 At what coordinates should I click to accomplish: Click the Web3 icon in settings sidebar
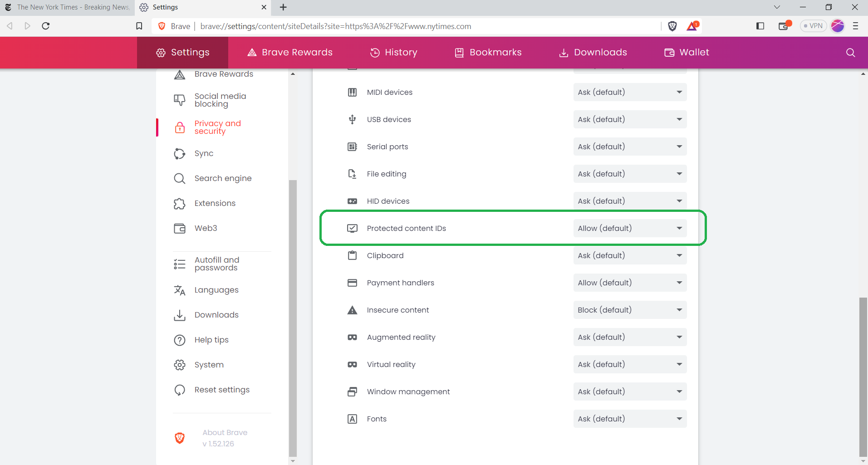[x=180, y=228]
